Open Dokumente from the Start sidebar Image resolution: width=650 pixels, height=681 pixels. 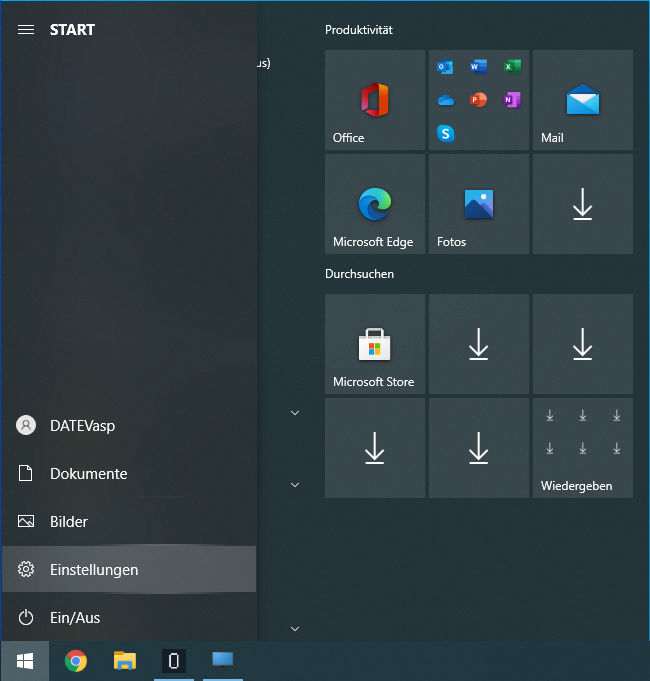pyautogui.click(x=129, y=473)
